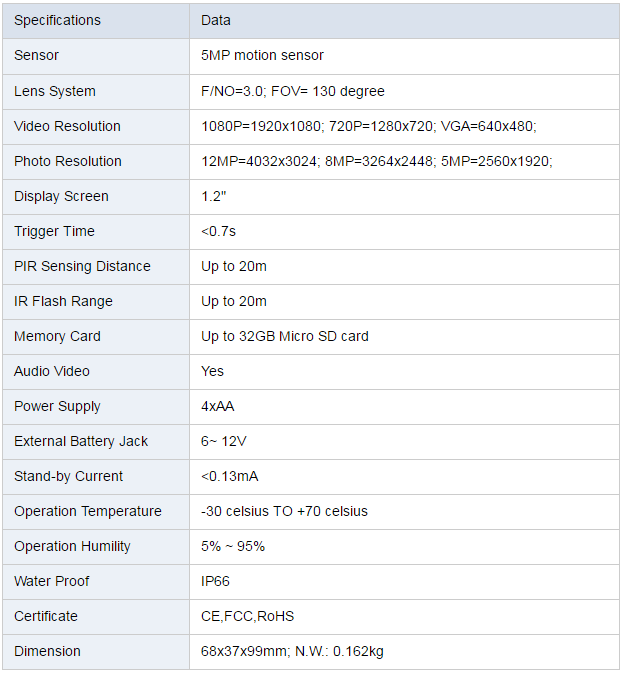Select the Lens System label
The image size is (626, 675).
pyautogui.click(x=55, y=91)
